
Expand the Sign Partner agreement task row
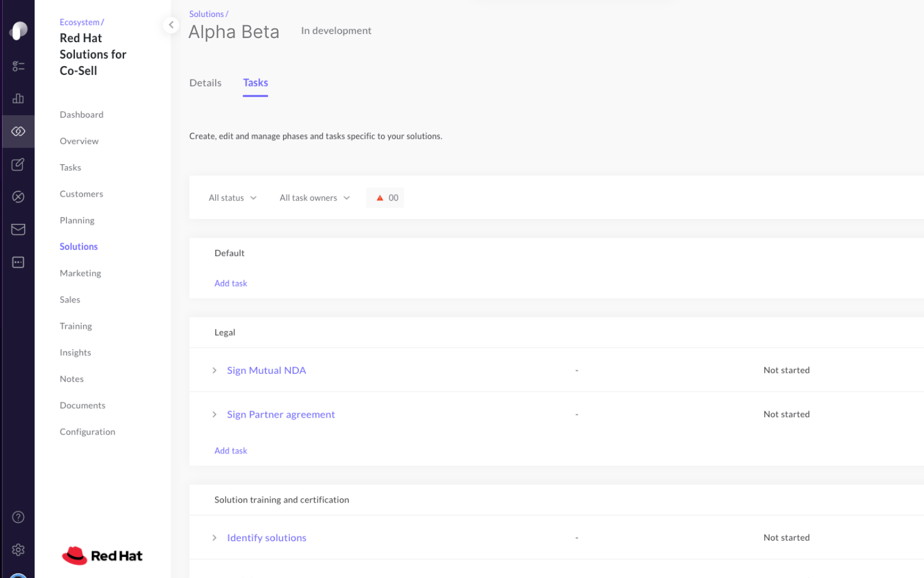(x=214, y=414)
